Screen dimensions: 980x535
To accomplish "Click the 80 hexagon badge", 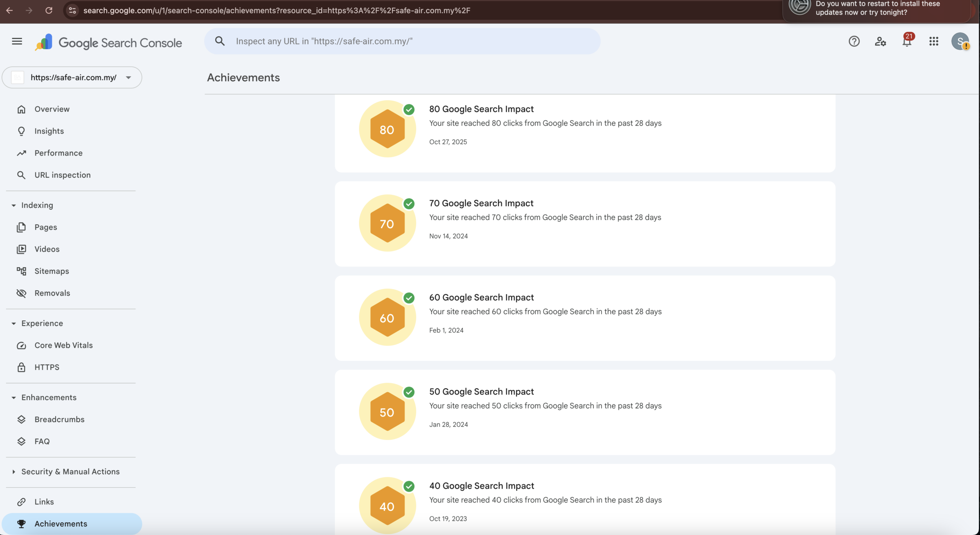I will (x=387, y=129).
